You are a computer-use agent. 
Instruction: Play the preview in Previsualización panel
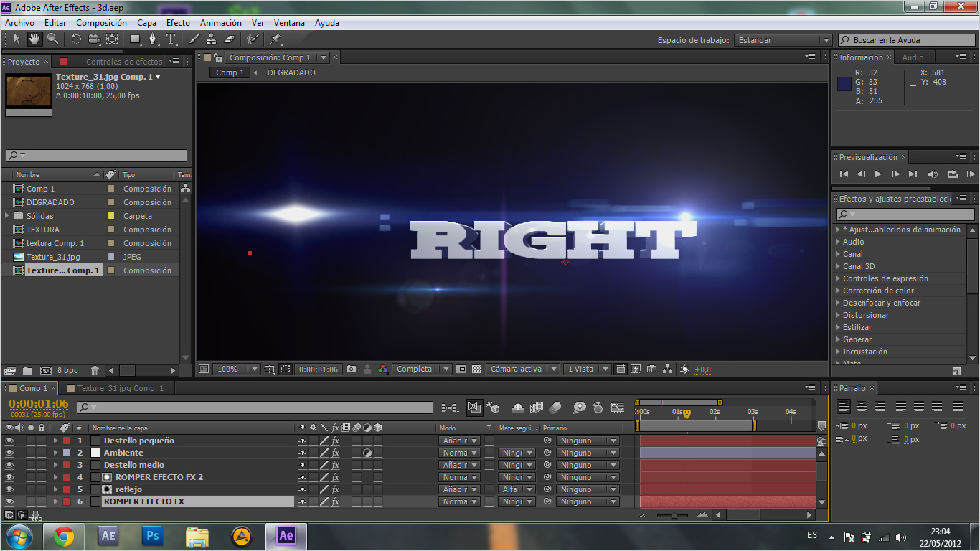coord(877,174)
